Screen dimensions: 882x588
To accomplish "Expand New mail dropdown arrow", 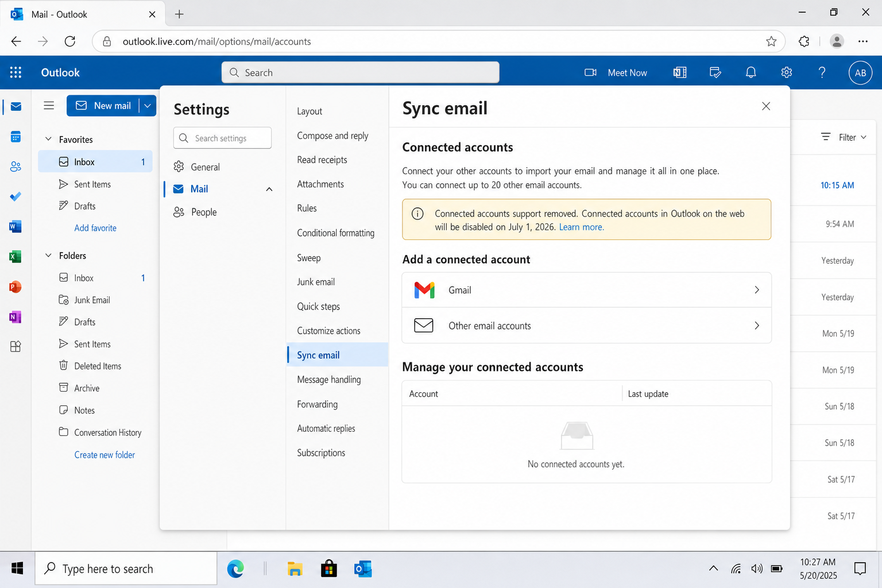I will [x=148, y=106].
